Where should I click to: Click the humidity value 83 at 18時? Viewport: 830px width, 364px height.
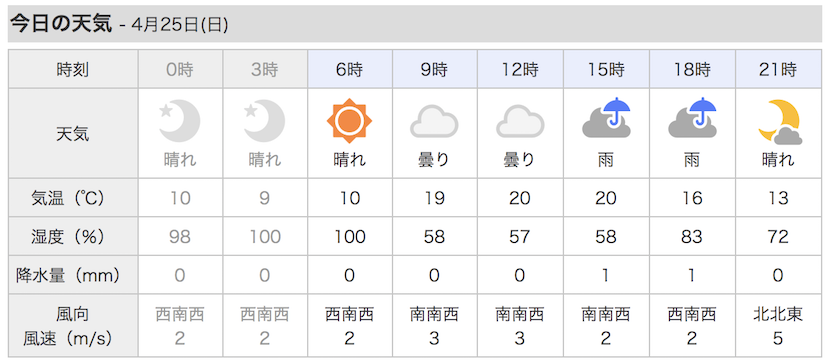(x=692, y=236)
